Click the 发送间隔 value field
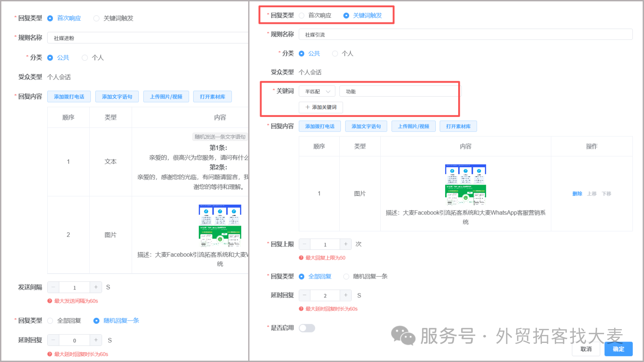644x362 pixels. click(x=74, y=287)
